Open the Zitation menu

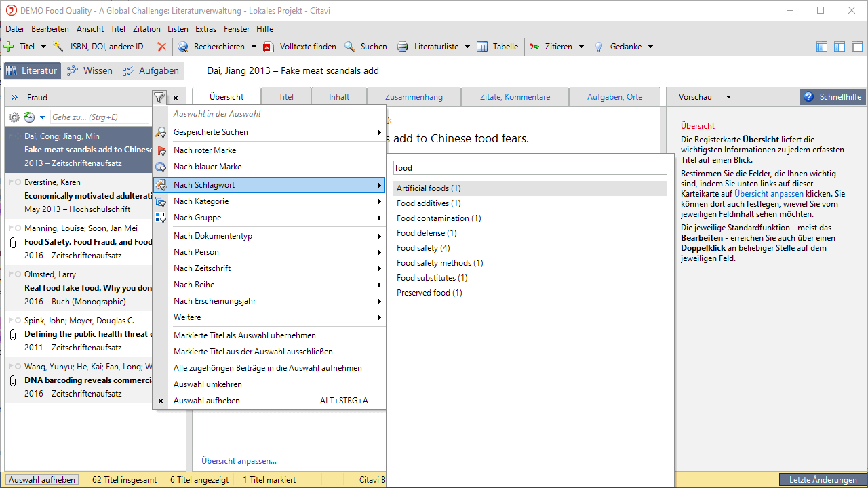coord(146,29)
